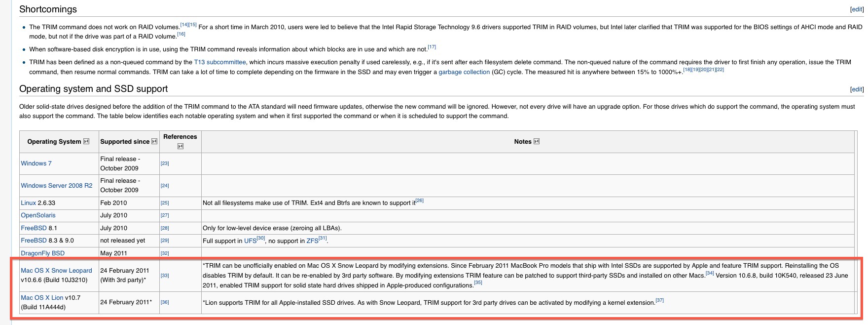Jump to reference [17] about disk encryption
Screen dimensions: 868x325
coord(432,47)
